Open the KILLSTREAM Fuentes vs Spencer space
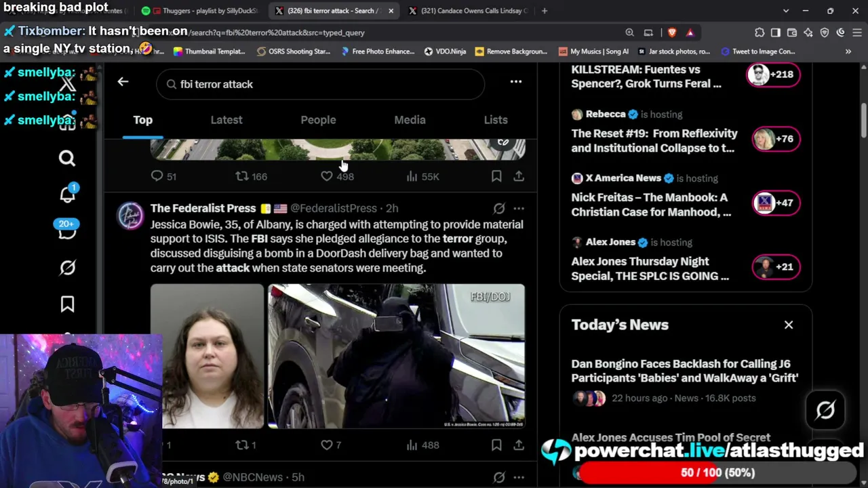 (646, 77)
